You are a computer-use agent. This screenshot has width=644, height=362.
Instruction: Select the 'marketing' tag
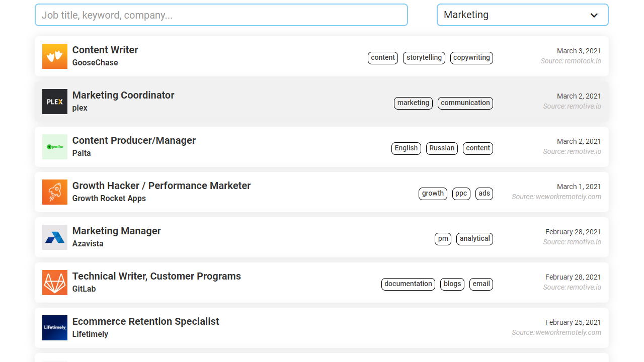(x=413, y=103)
